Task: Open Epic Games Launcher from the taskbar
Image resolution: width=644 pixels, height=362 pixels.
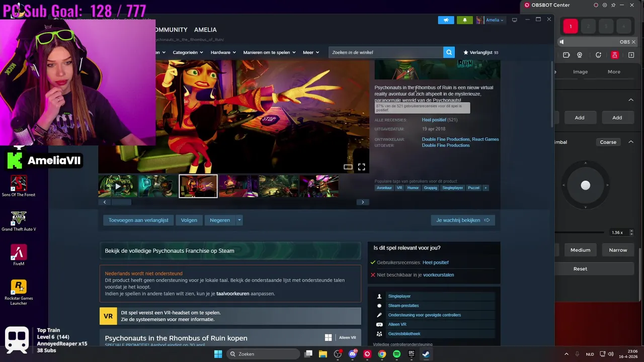Action: (x=411, y=354)
